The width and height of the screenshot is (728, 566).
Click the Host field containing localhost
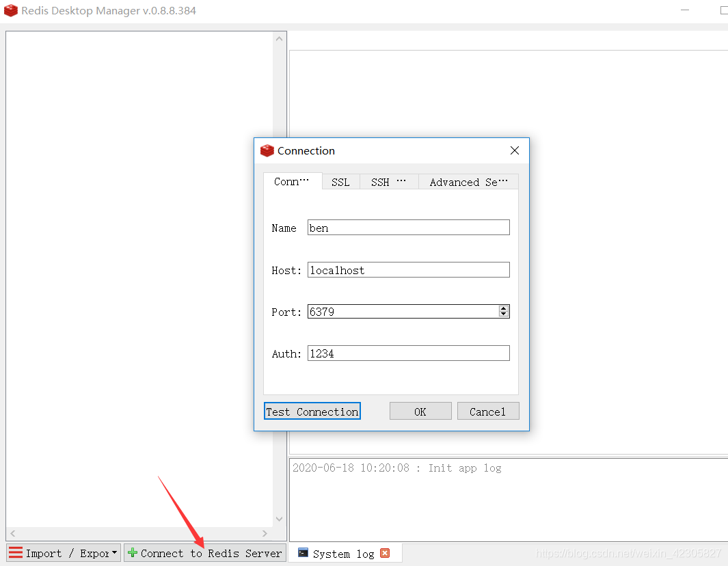[x=409, y=270]
